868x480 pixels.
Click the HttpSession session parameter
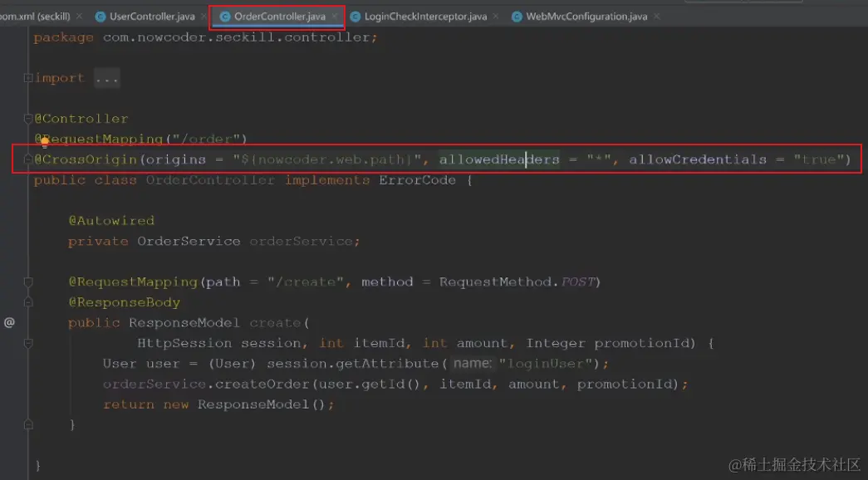pos(218,343)
